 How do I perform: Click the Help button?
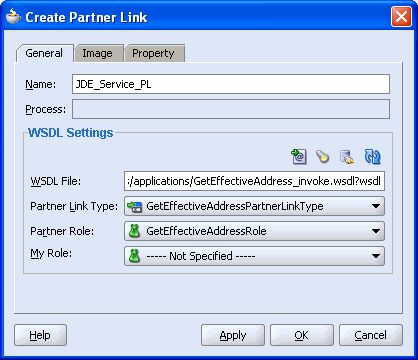coord(40,335)
